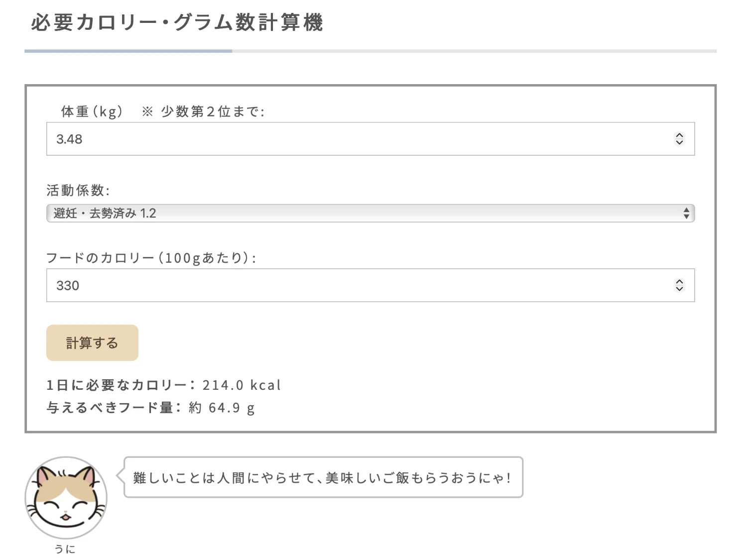Increase weight with the up stepper arrow
Screen dimensions: 747x560
(x=679, y=135)
